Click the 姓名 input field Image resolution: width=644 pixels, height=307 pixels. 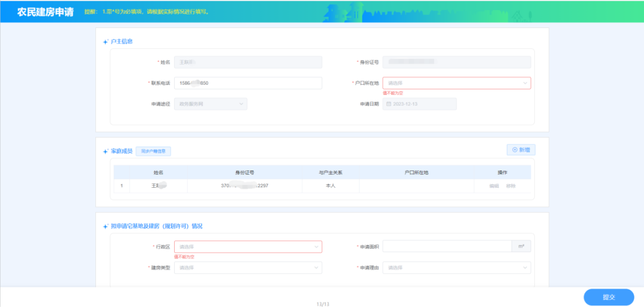click(247, 62)
